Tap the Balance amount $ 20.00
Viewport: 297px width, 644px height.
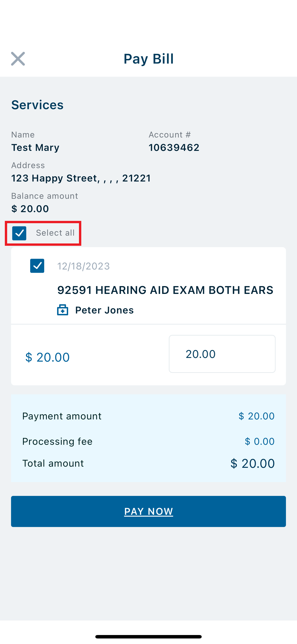30,209
